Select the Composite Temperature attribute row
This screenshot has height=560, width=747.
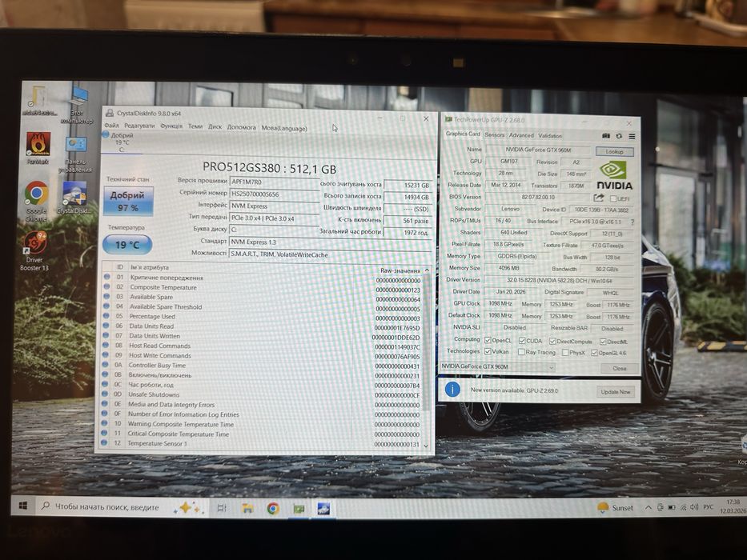tap(262, 288)
